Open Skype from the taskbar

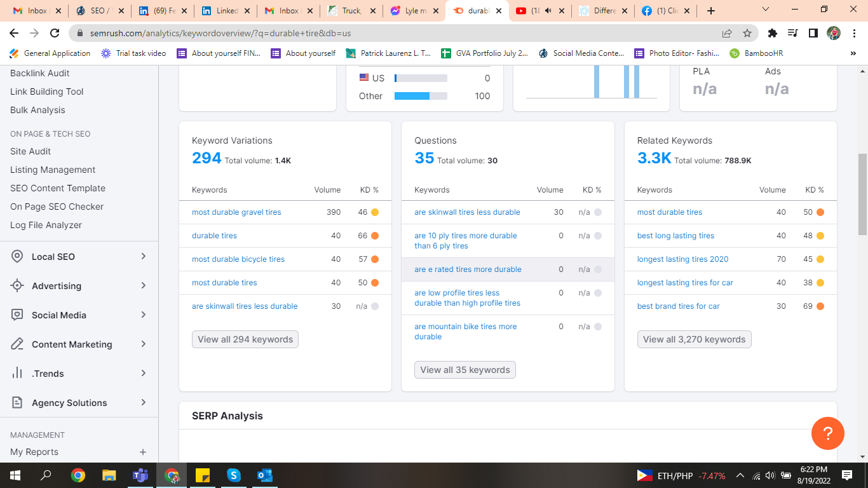[x=234, y=475]
